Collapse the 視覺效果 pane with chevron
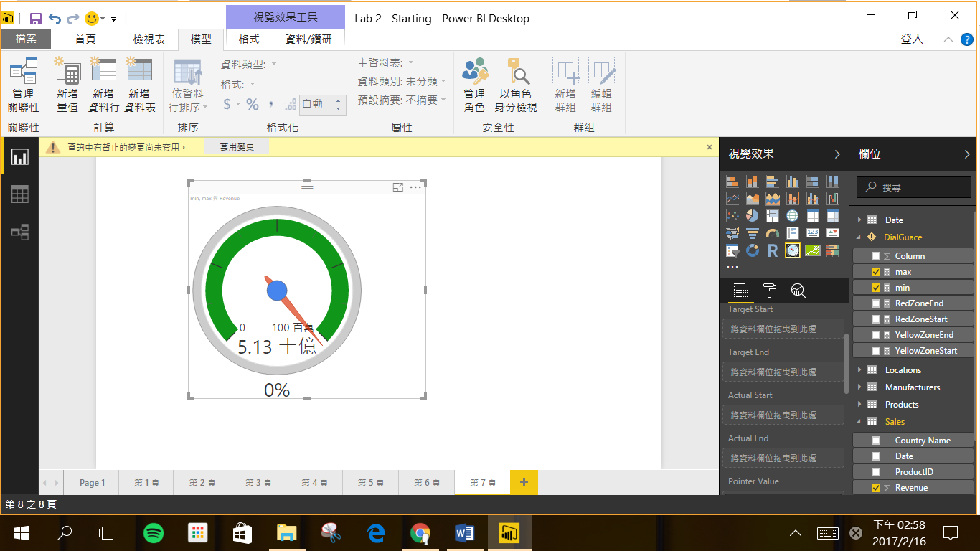The width and height of the screenshot is (980, 551). 837,154
